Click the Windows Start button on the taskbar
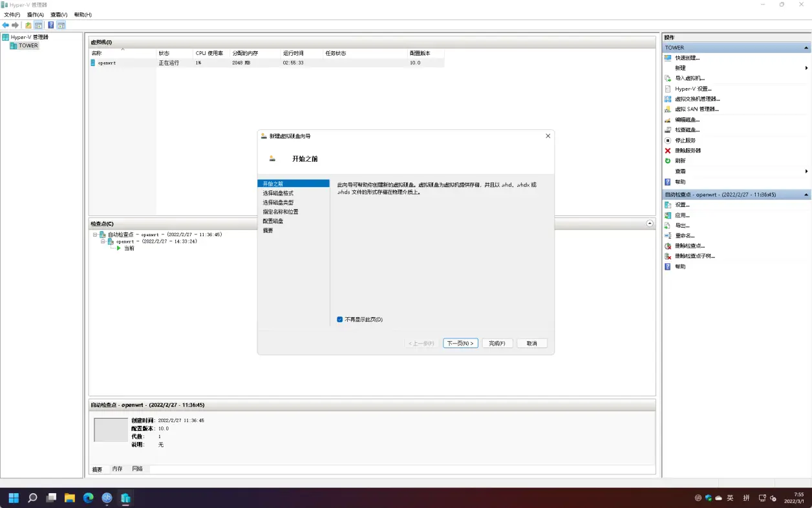Image resolution: width=812 pixels, height=508 pixels. tap(14, 498)
